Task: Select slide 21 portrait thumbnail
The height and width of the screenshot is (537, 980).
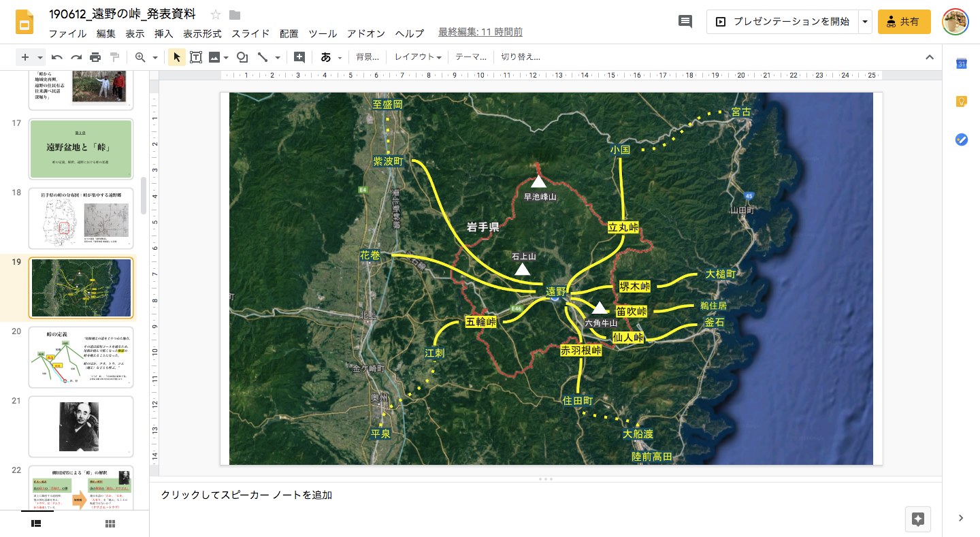Action: (x=81, y=427)
